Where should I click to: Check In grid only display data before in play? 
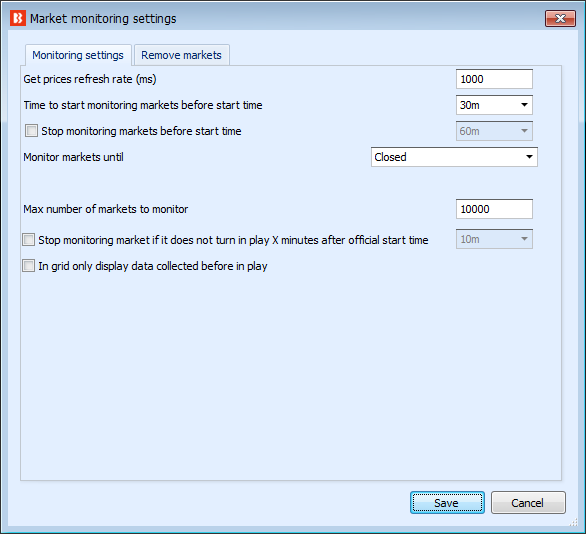pyautogui.click(x=28, y=266)
